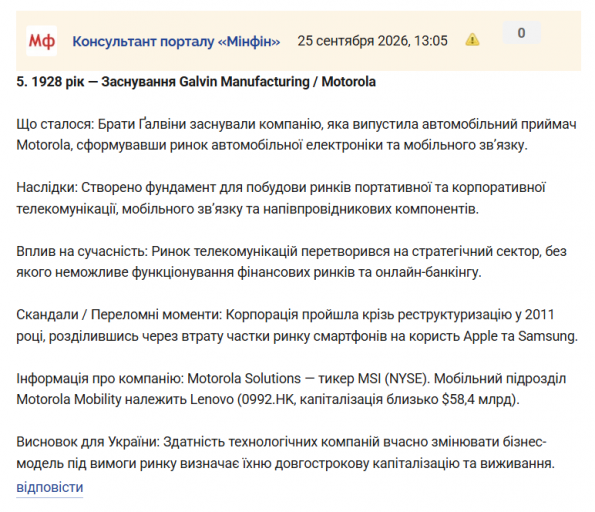Viewport: 595px width, 512px height.
Task: Click the paragraph starting Вплив на сучасність
Action: click(x=291, y=262)
